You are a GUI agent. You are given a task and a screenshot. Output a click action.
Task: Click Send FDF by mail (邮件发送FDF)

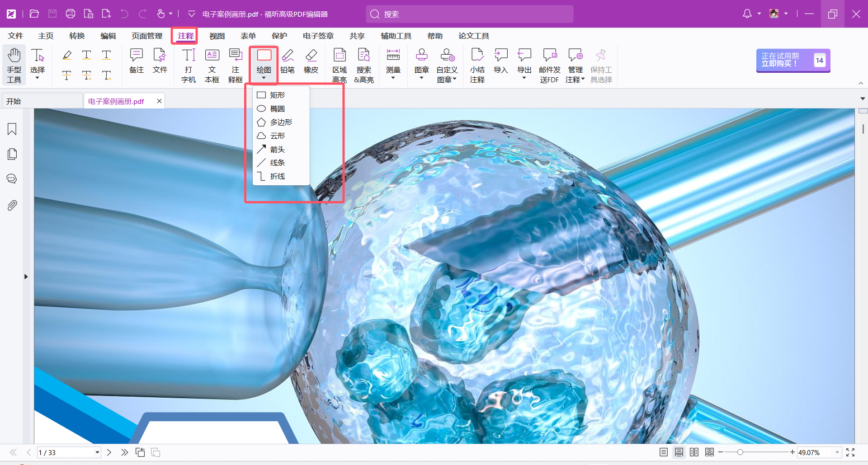pos(550,65)
